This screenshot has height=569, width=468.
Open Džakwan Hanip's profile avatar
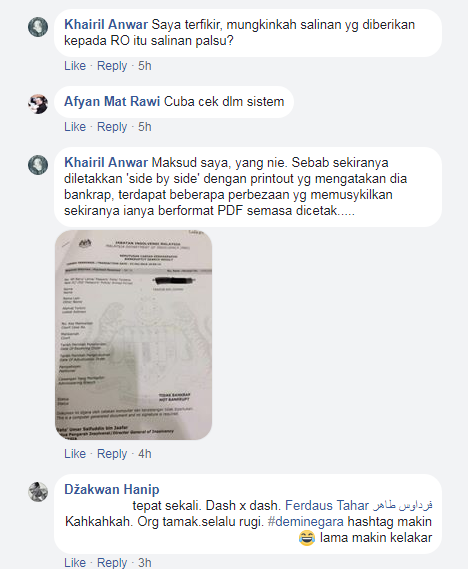(38, 492)
